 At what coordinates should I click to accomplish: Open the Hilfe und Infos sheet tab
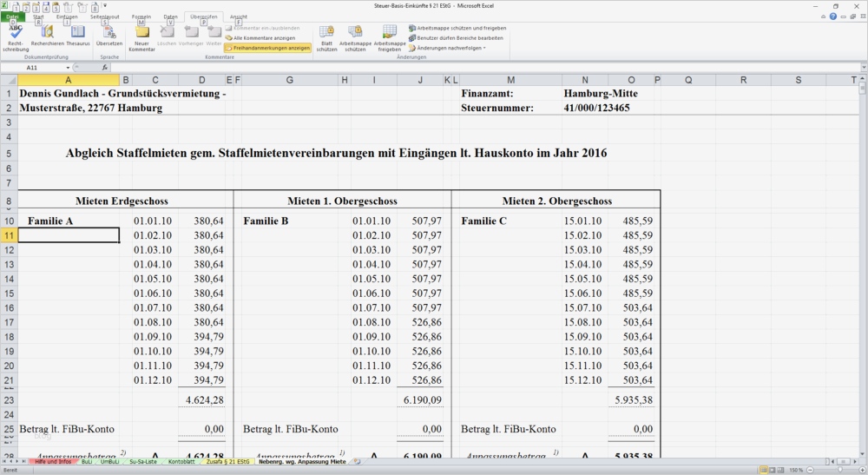coord(53,461)
